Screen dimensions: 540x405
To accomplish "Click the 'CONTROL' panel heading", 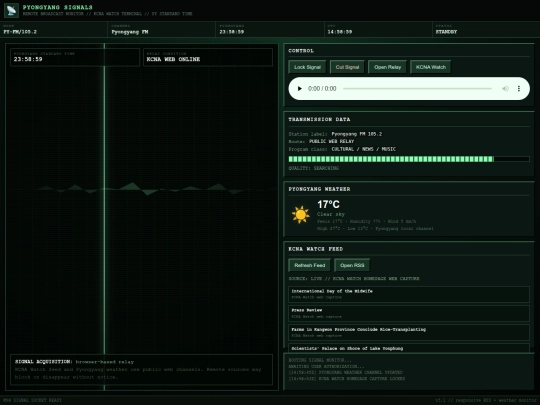I will tap(301, 51).
